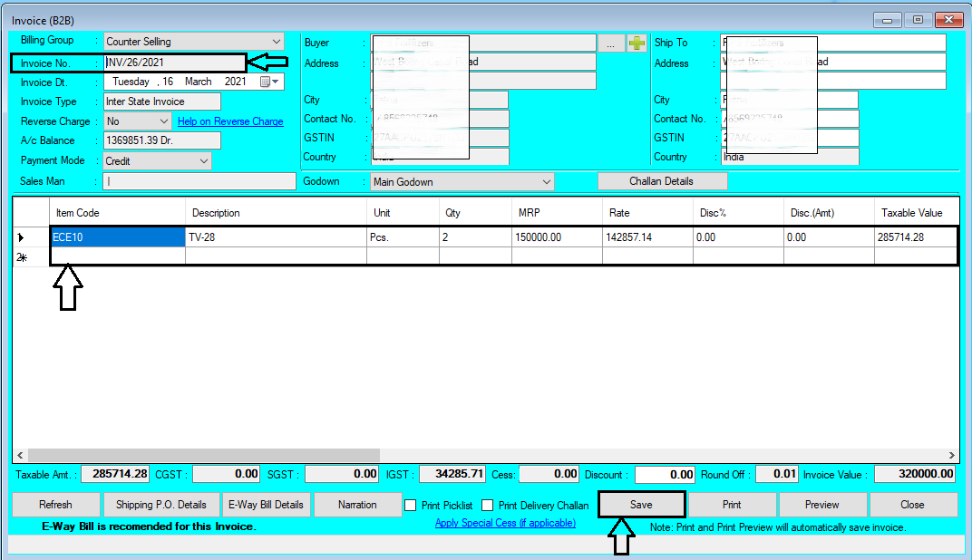The width and height of the screenshot is (972, 560).
Task: Open buyer lookup with the ellipsis button
Action: (x=611, y=42)
